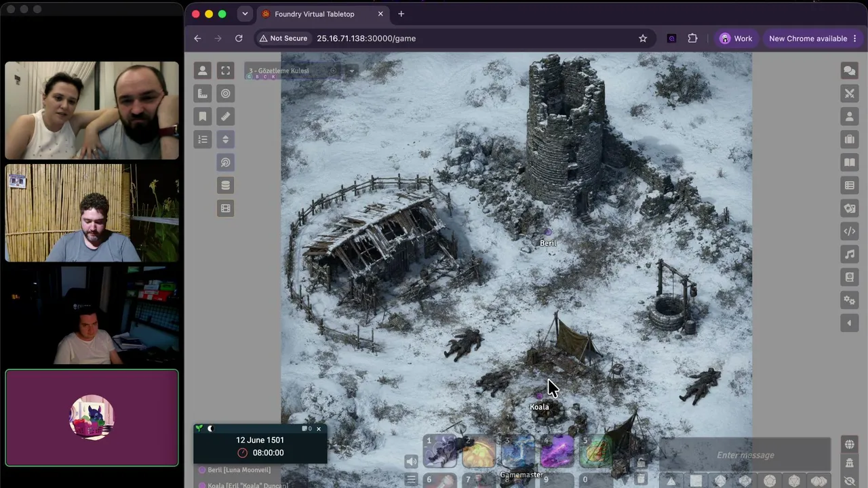Screen dimensions: 868x488
Task: Trigger macro hotbar slot 5
Action: pos(595,452)
